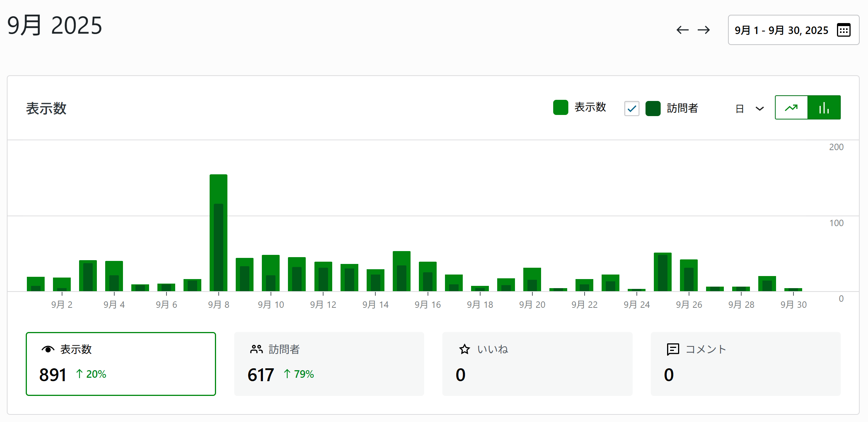868x422 pixels.
Task: Select the 訪問者 stats tab showing 617
Action: 329,364
